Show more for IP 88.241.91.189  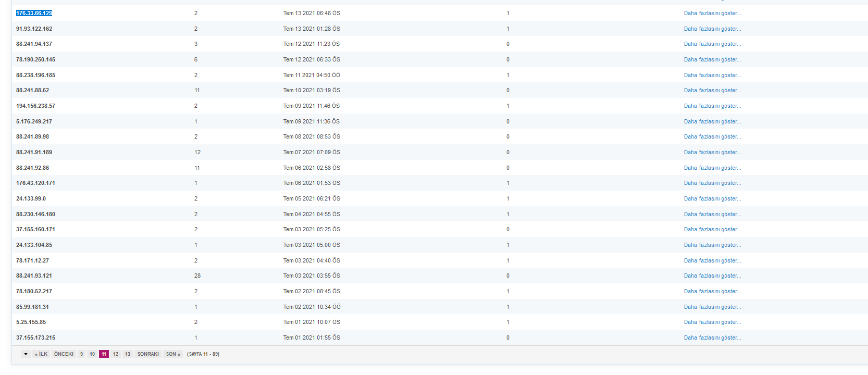pyautogui.click(x=712, y=152)
